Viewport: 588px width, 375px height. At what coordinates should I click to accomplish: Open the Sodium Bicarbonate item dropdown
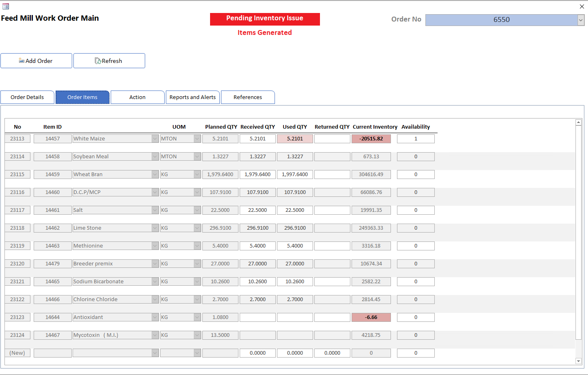point(155,282)
